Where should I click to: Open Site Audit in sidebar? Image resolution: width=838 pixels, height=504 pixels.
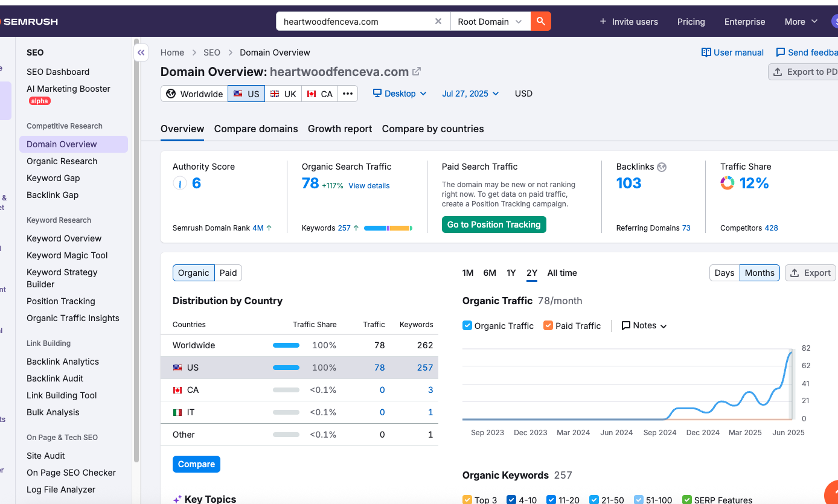pos(46,456)
